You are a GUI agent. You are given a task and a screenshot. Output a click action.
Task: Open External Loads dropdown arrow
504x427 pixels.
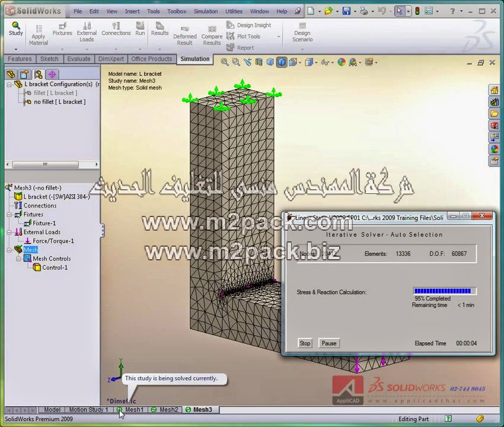point(87,49)
